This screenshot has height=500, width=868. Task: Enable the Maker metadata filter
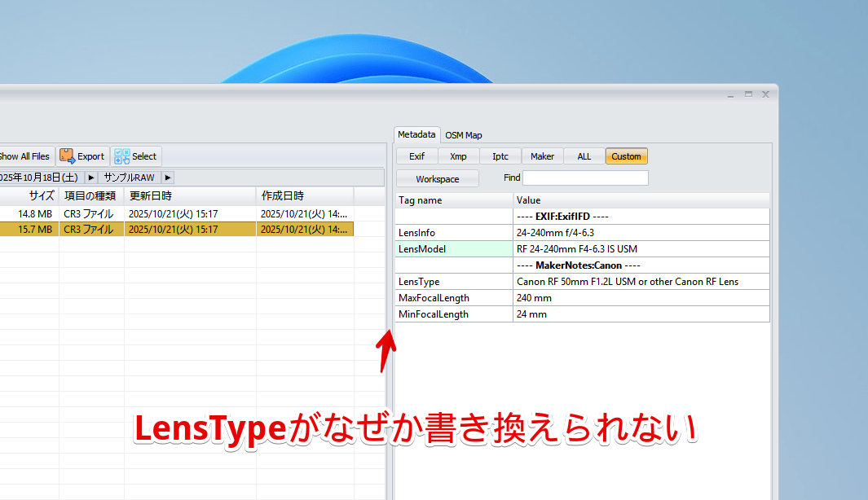tap(542, 156)
